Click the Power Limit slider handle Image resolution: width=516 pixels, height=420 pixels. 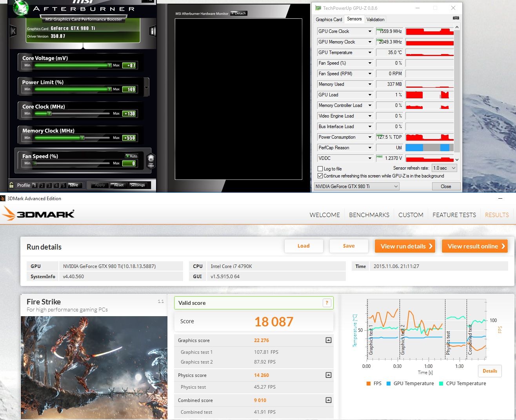pyautogui.click(x=110, y=89)
